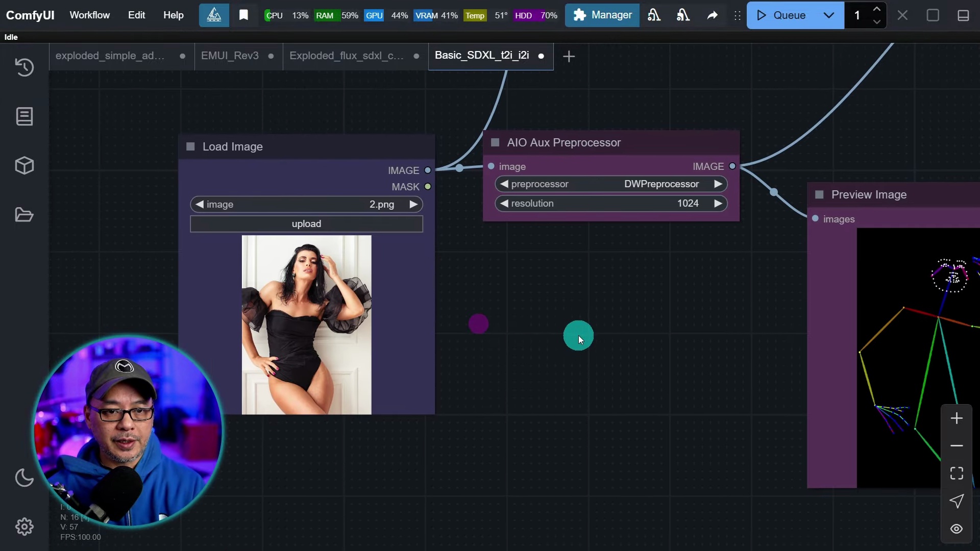This screenshot has width=980, height=551.
Task: Collapse the Load Image node toggle
Action: pyautogui.click(x=191, y=147)
